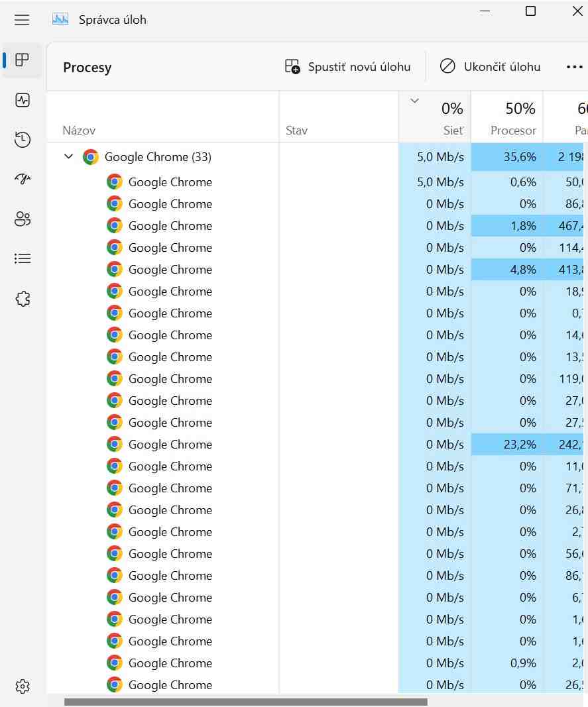
Task: Select the Chrome process using 23,2% CPU
Action: (315, 445)
